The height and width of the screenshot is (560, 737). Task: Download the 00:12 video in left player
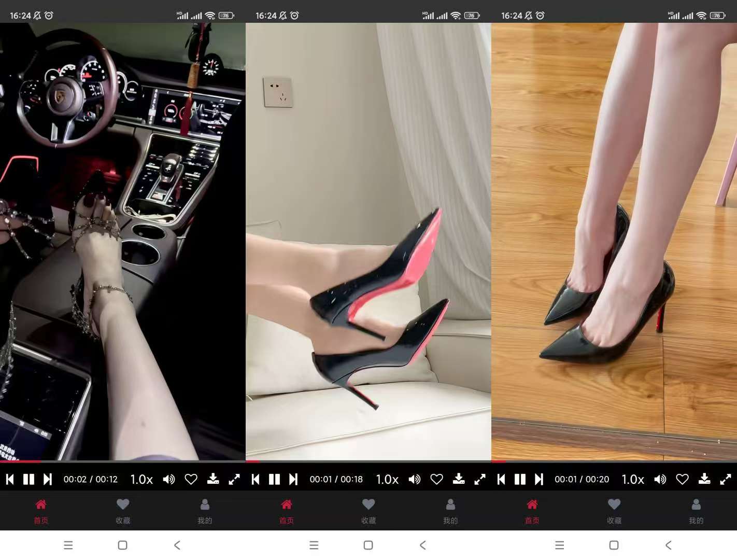pos(213,479)
